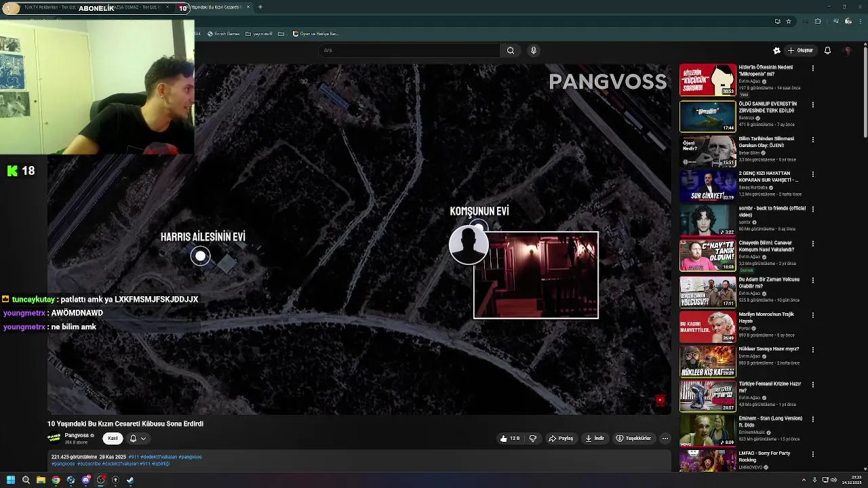868x488 pixels.
Task: Open Hitler'in Ülkesinin Nedeni video thumbnail
Action: [x=707, y=80]
